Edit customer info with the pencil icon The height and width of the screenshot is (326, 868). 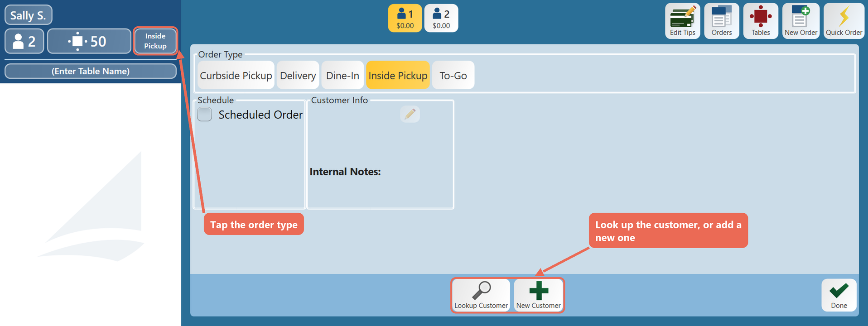[410, 114]
